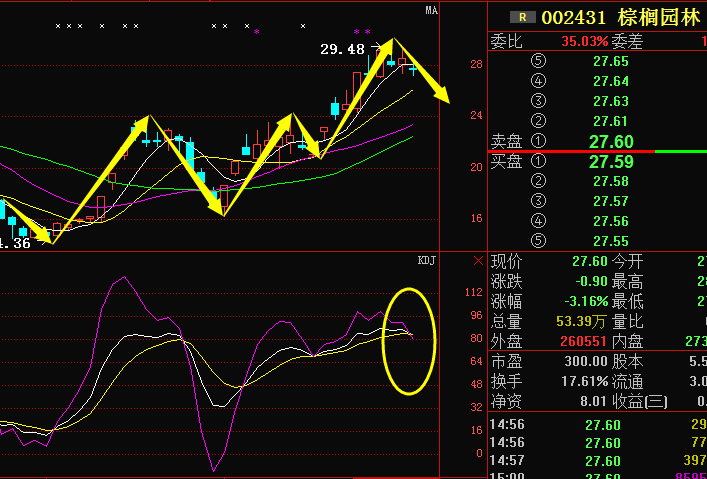
Task: Click the 35.03% 委比 value
Action: pyautogui.click(x=585, y=41)
